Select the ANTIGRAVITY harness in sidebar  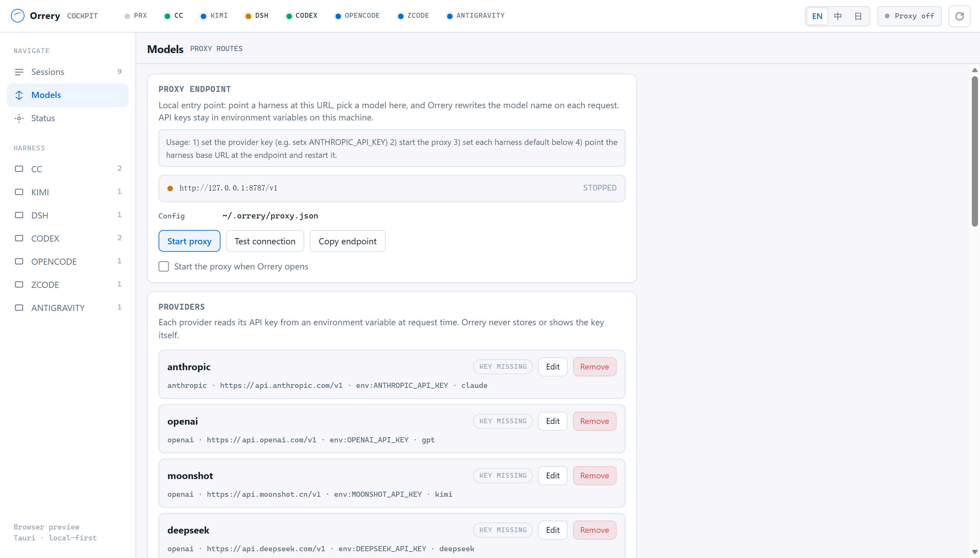pyautogui.click(x=68, y=307)
